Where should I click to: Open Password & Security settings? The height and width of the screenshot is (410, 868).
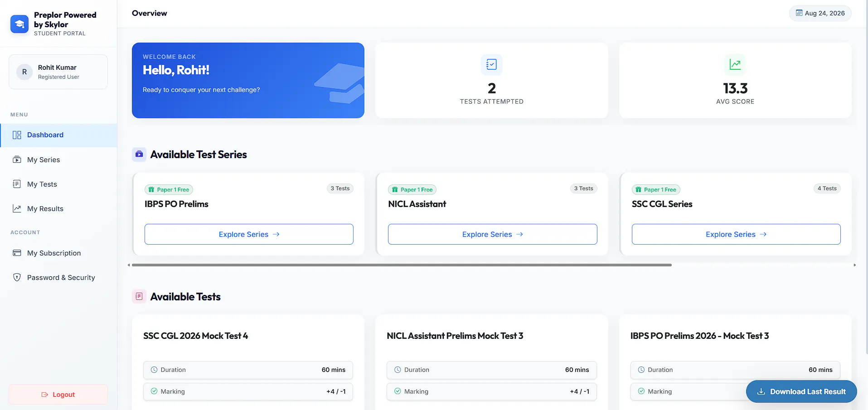[58, 277]
